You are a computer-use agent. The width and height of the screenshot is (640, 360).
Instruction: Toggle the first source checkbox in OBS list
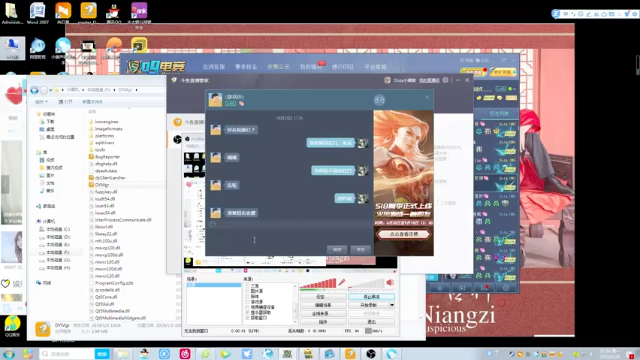tap(247, 286)
